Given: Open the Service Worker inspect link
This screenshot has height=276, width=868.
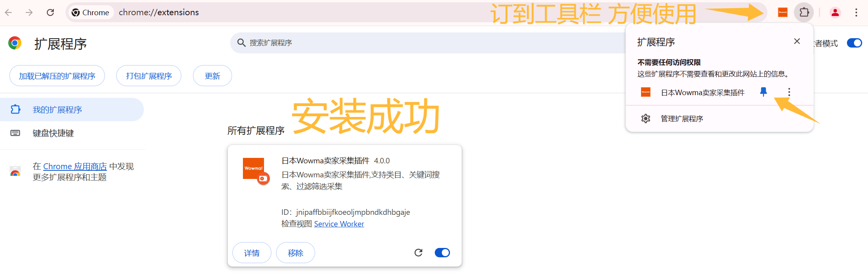Looking at the screenshot, I should point(339,224).
